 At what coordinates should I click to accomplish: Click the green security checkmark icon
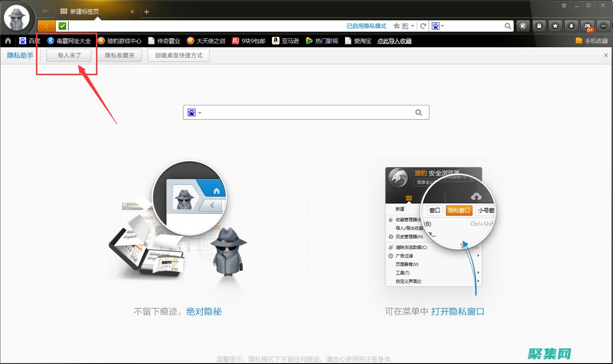pos(62,26)
